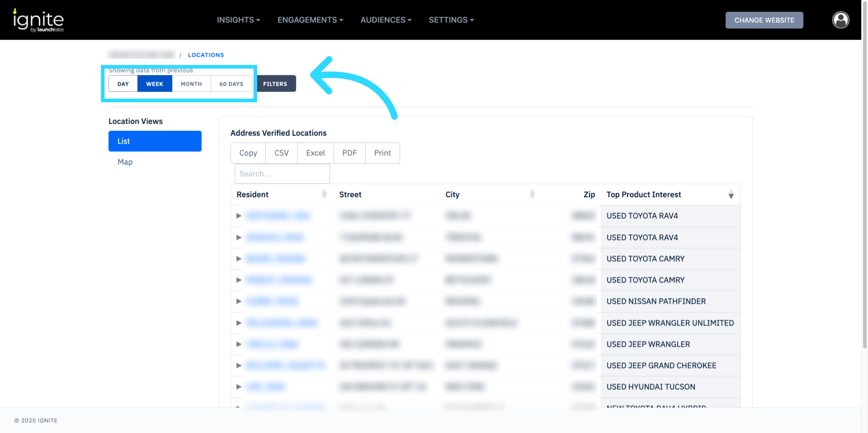The image size is (868, 433).
Task: Open the user profile avatar icon
Action: 841,20
